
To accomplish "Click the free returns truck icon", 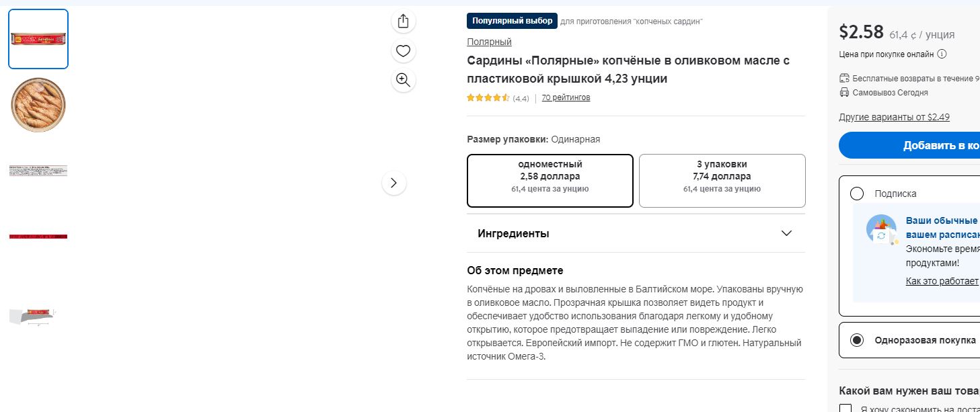I will pyautogui.click(x=845, y=78).
